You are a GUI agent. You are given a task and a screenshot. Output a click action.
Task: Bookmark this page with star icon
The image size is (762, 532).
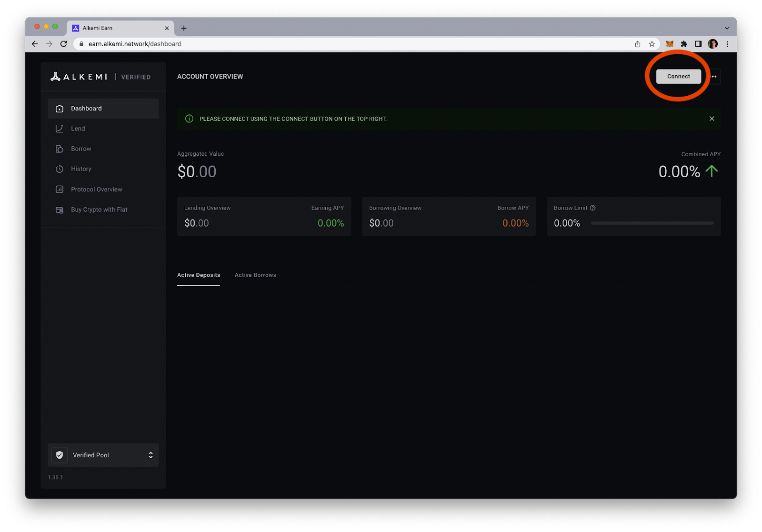(652, 44)
